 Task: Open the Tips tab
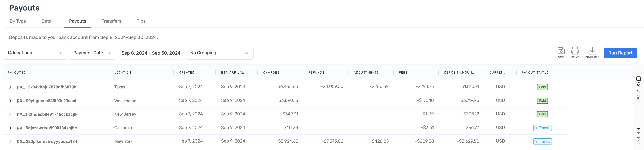point(141,21)
